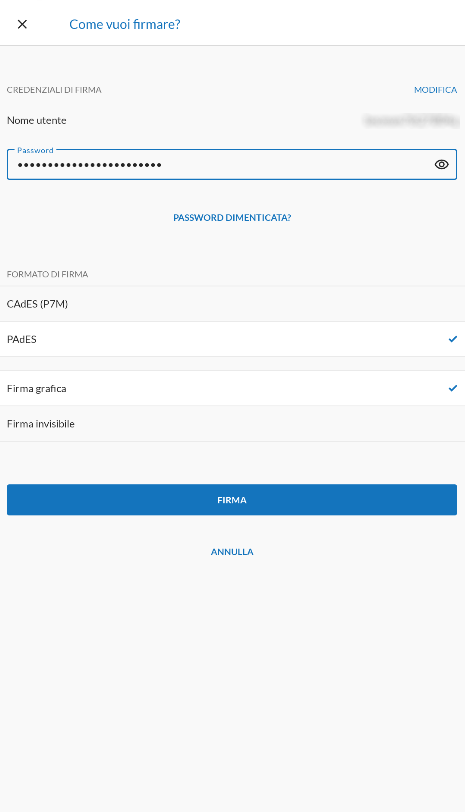Click the masked password dots
Screen dimensions: 465x812
(90, 165)
